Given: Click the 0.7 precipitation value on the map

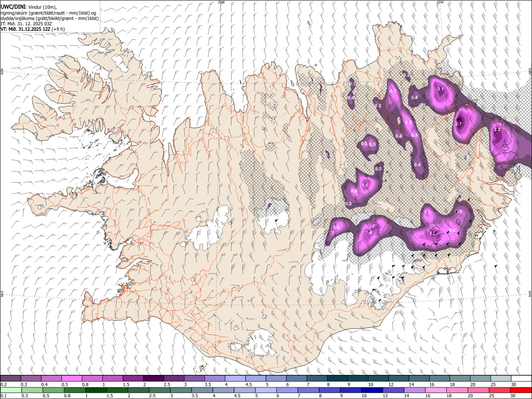Looking at the screenshot, I should pyautogui.click(x=392, y=91).
